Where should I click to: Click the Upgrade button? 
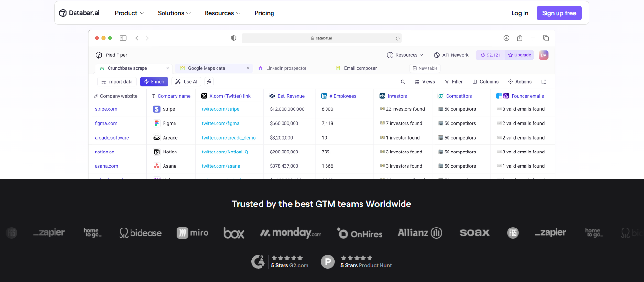point(519,55)
